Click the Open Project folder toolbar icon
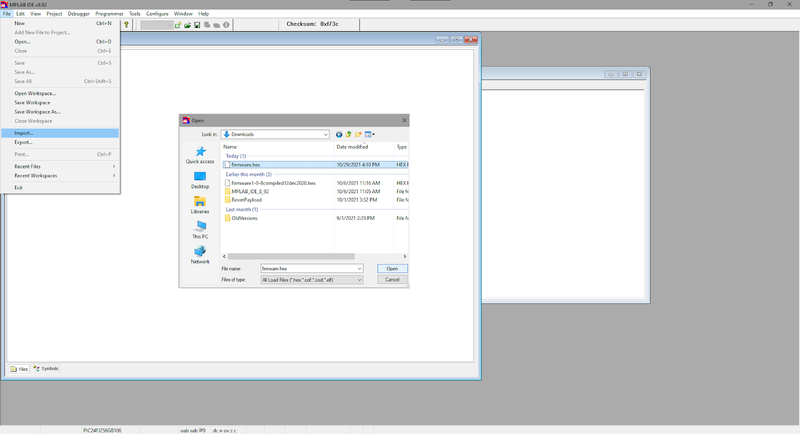Screen dimensions: 800x434 (187, 24)
